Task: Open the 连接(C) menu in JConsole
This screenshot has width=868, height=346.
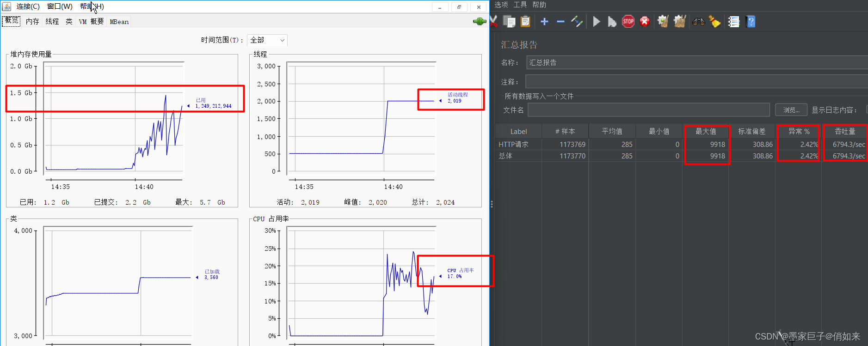Action: pyautogui.click(x=28, y=6)
